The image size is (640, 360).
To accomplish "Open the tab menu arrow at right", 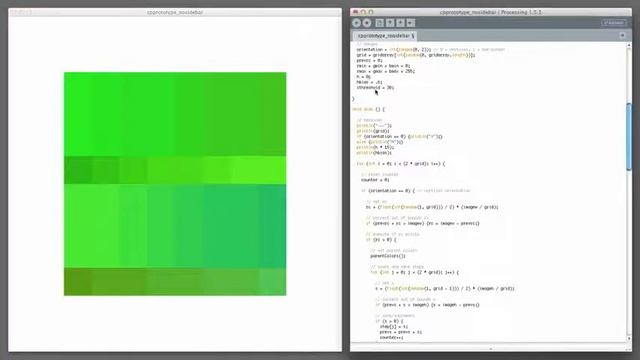I will (622, 36).
